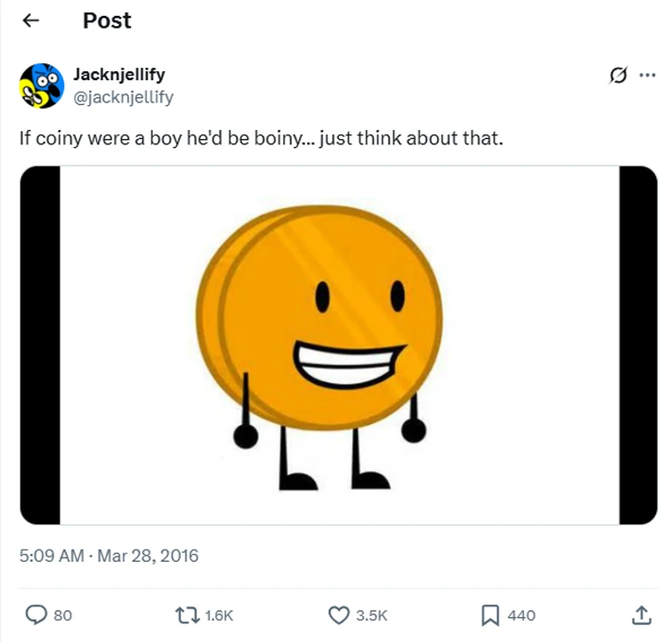Click the Mar 28, 2016 date
This screenshot has height=642, width=672.
coord(148,557)
